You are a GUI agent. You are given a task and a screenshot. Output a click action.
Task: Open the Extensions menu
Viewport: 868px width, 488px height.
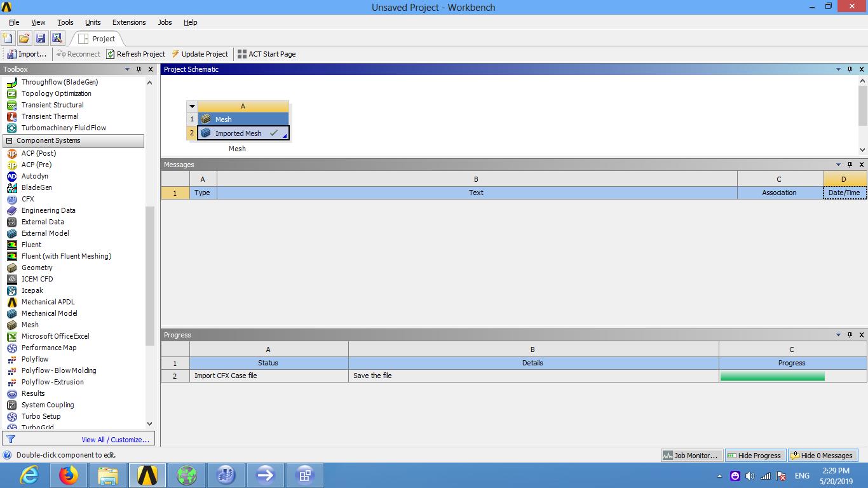(x=129, y=22)
